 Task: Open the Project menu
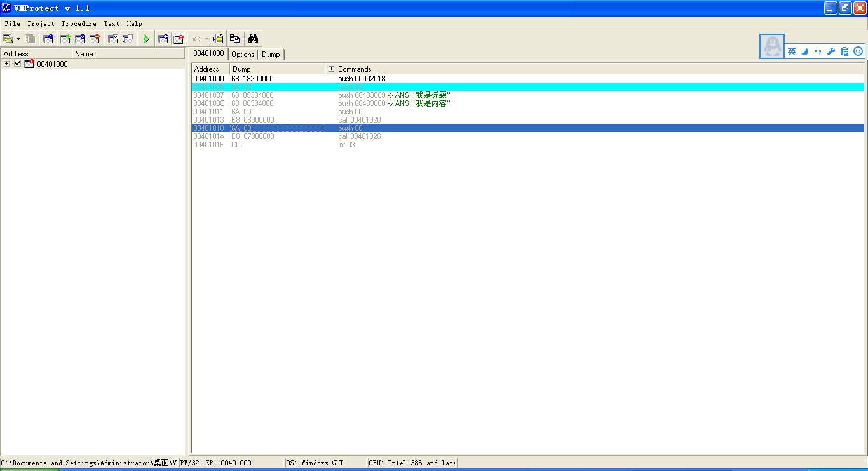coord(41,23)
